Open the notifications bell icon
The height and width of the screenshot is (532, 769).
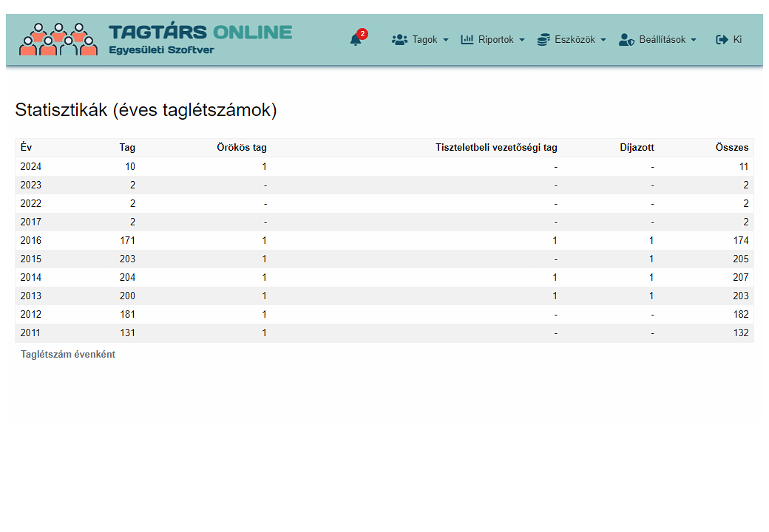point(356,40)
